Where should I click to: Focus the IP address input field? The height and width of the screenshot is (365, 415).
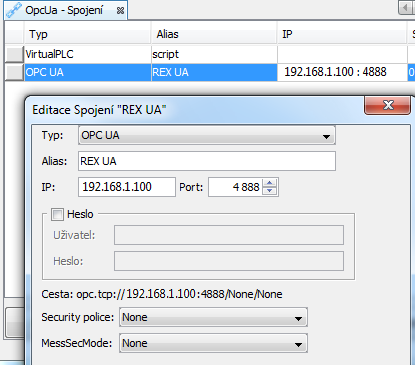click(127, 187)
